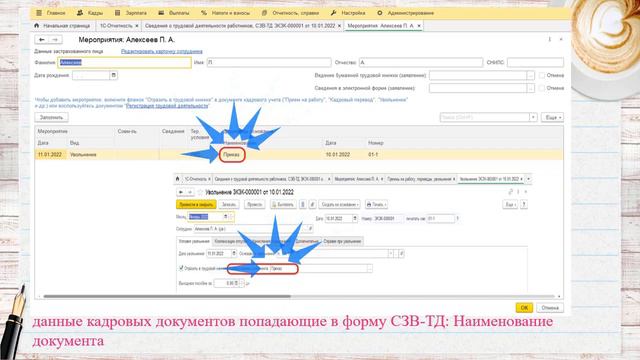This screenshot has width=640, height=360.
Task: Go forward with the right arrow in Мероприятия form
Action: [x=56, y=40]
